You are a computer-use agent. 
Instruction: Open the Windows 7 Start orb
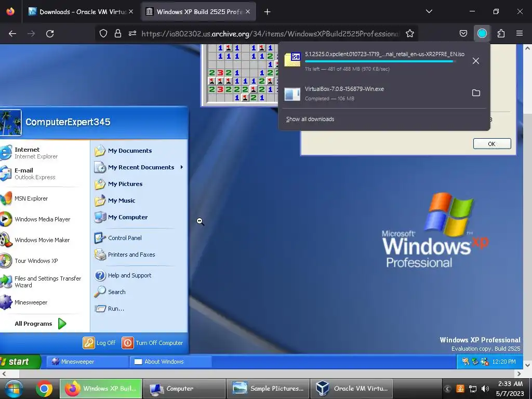14,389
